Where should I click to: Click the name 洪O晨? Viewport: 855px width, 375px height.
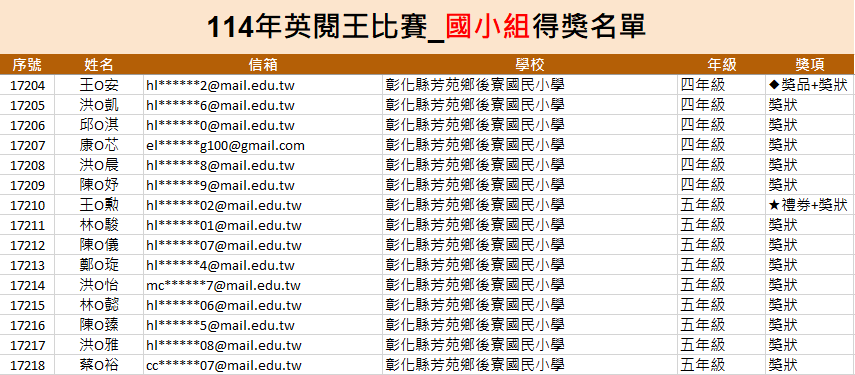tap(99, 165)
